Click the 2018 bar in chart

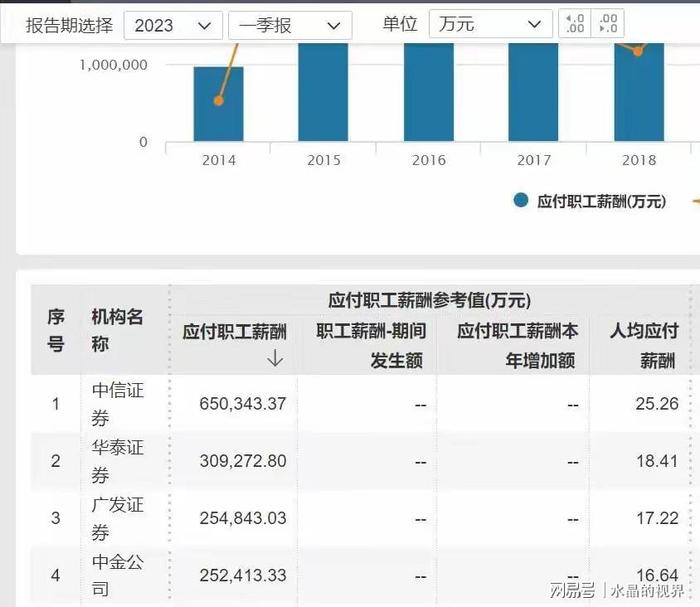tap(639, 92)
